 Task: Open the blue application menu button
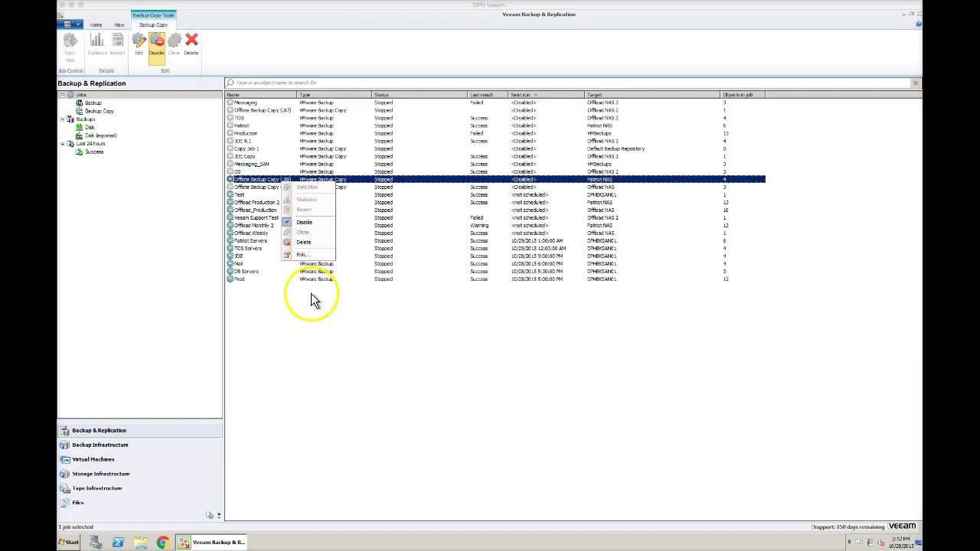tap(70, 24)
